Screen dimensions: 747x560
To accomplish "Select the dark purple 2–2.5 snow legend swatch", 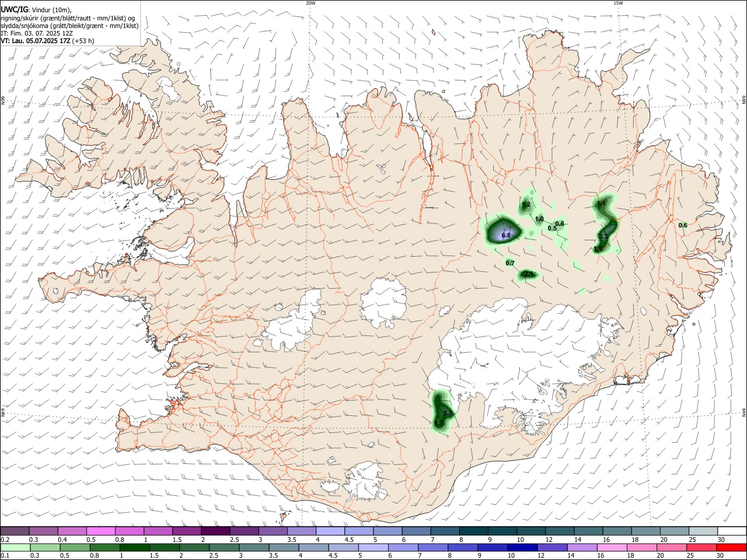I will tap(215, 531).
